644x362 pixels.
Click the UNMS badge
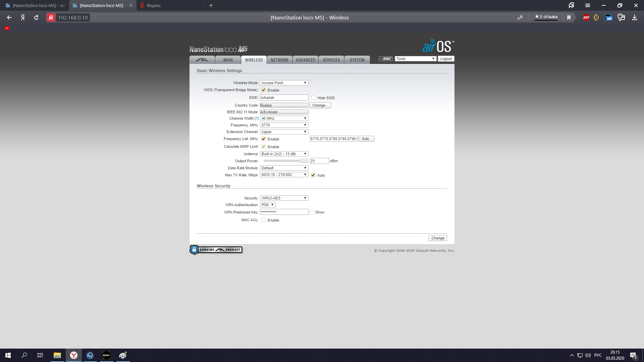[x=386, y=59]
